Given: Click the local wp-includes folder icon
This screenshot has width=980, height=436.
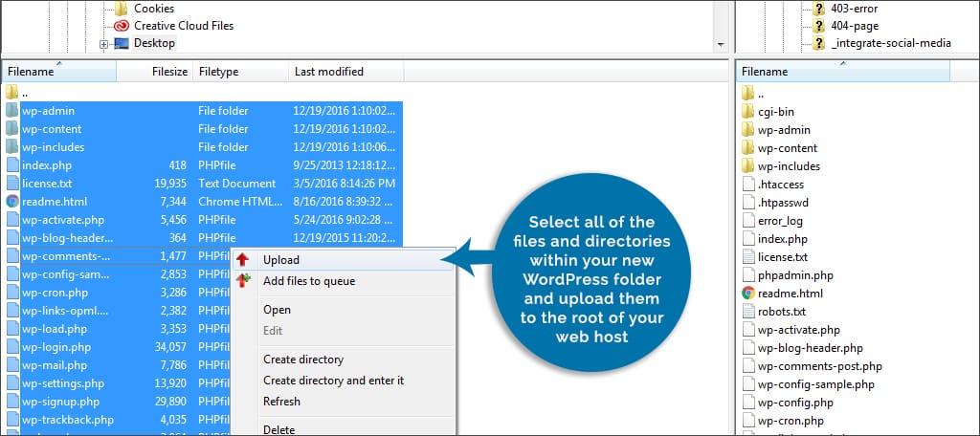Looking at the screenshot, I should 11,147.
